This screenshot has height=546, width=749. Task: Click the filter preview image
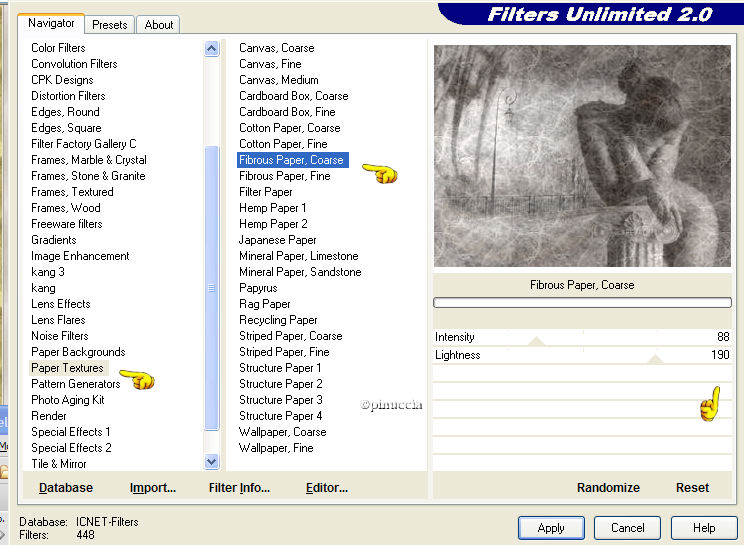582,156
